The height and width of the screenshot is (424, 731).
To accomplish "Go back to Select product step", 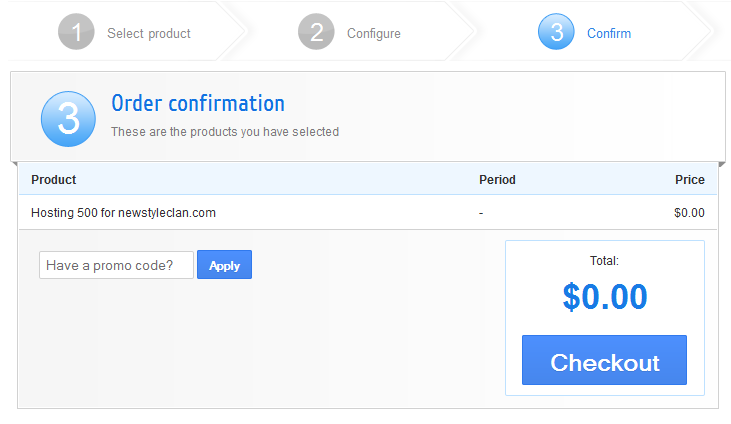I will click(148, 33).
